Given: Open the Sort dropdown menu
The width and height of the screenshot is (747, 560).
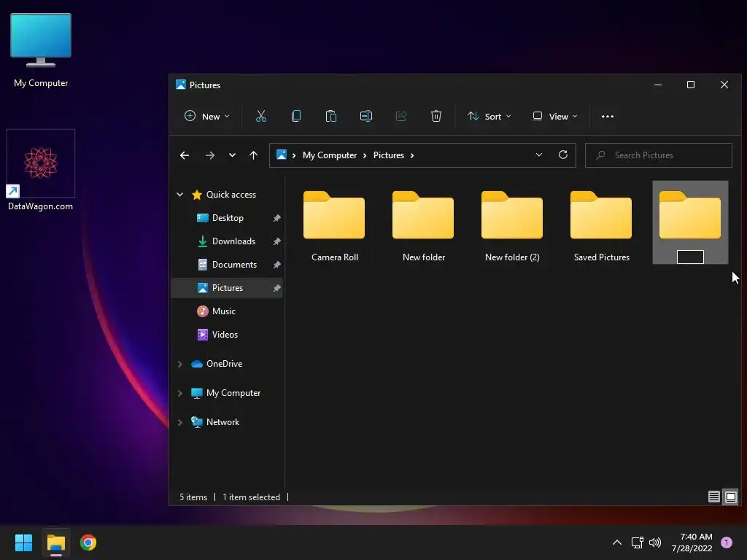Looking at the screenshot, I should pyautogui.click(x=489, y=116).
